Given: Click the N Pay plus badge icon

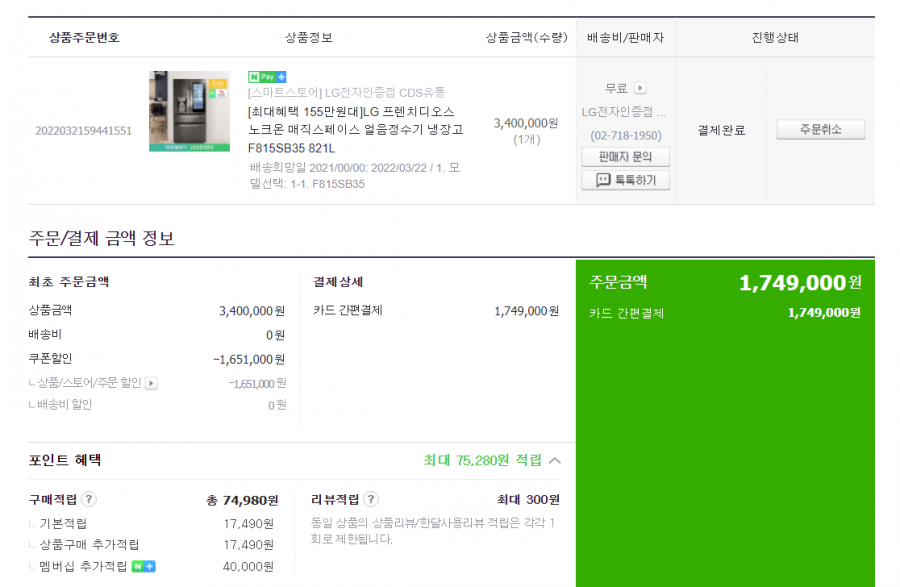Looking at the screenshot, I should [267, 77].
